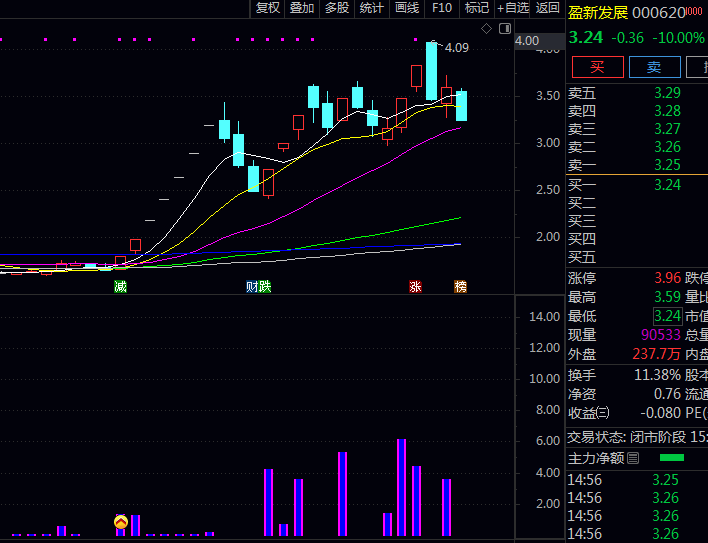708x543 pixels.
Task: Add stock via +自选 button
Action: pyautogui.click(x=513, y=8)
